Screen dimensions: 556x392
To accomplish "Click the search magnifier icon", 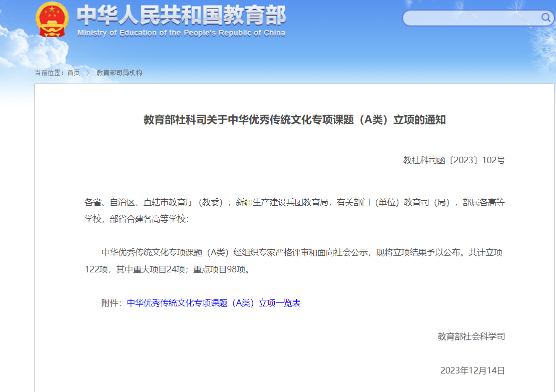I will tap(545, 18).
